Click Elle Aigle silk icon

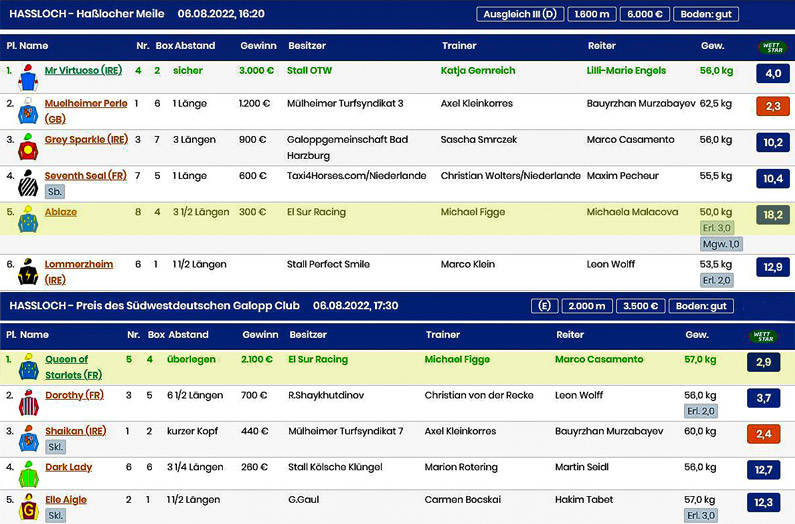click(29, 507)
